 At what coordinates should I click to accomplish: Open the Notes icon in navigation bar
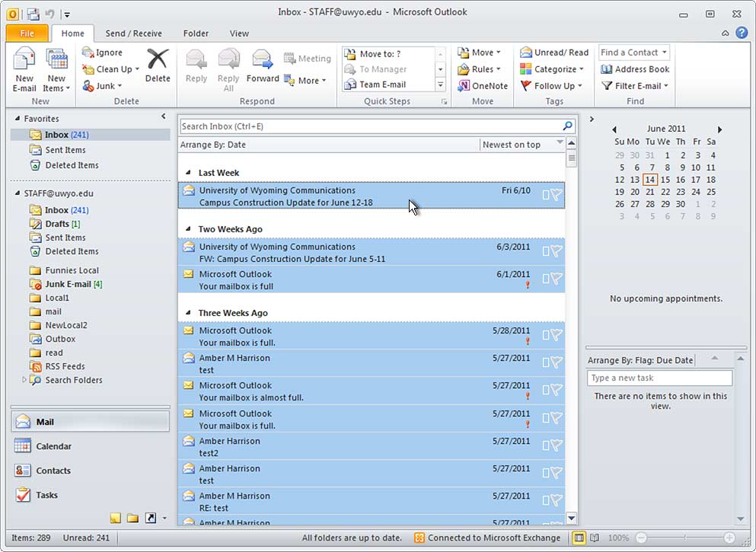[x=115, y=518]
